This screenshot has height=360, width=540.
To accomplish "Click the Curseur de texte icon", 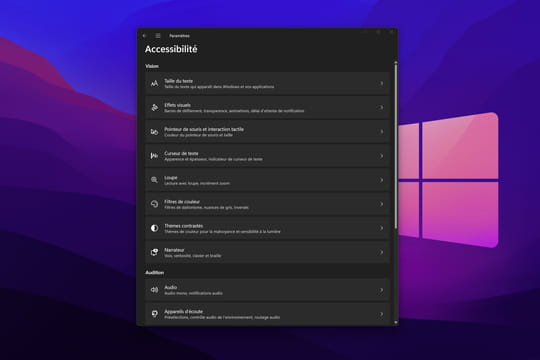I will point(154,156).
